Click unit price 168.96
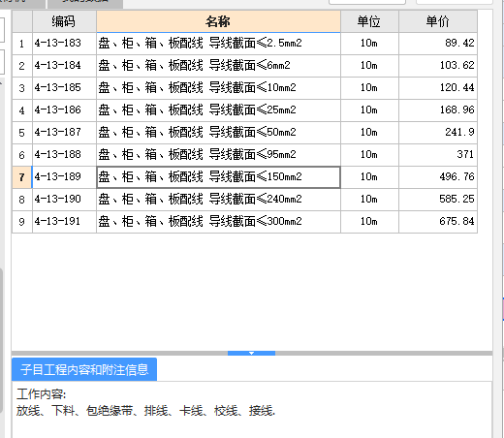 (x=438, y=110)
